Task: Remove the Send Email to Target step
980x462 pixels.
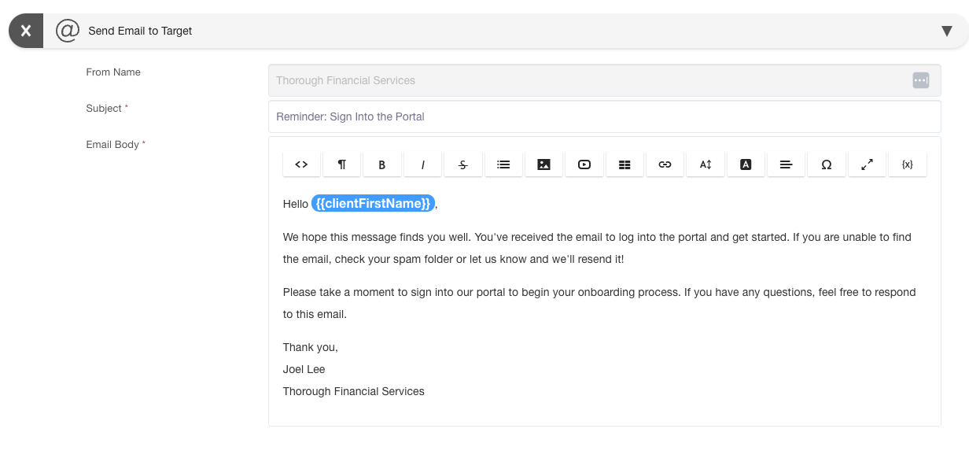Action: point(26,31)
